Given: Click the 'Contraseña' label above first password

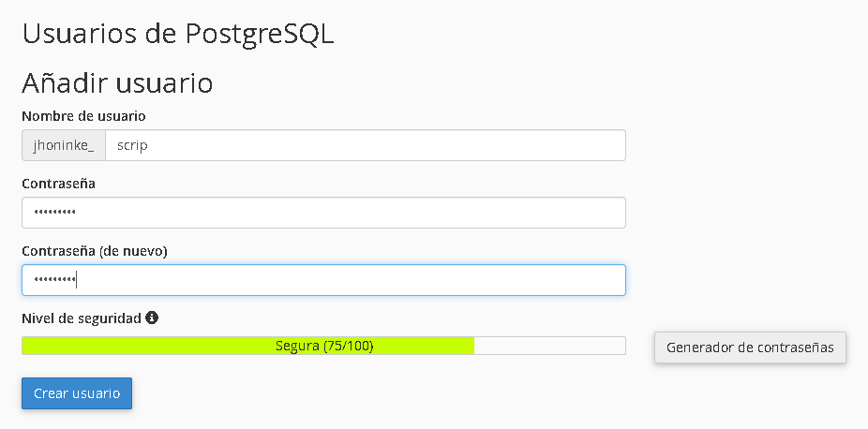Looking at the screenshot, I should 59,184.
